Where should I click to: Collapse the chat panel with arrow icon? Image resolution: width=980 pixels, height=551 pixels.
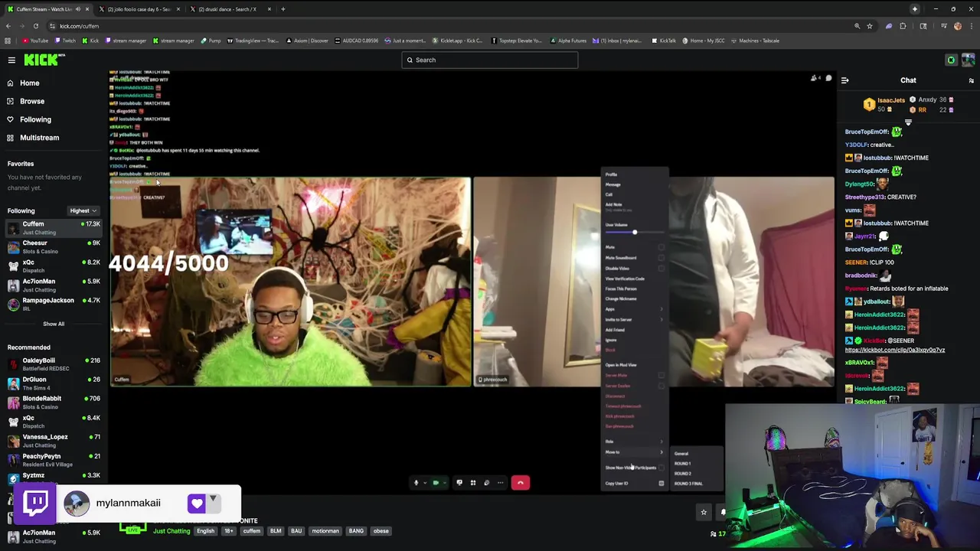click(844, 80)
